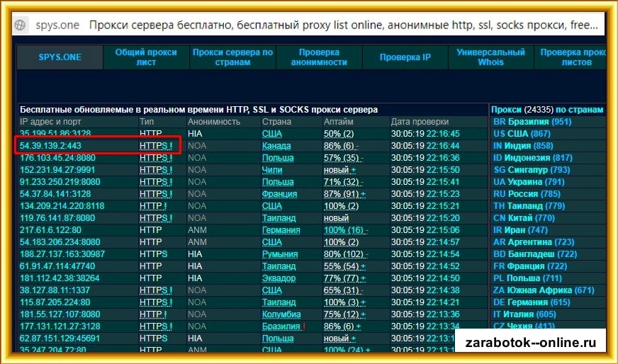Screen dimensions: 618x364
Task: Open Канада country link
Action: coord(276,146)
